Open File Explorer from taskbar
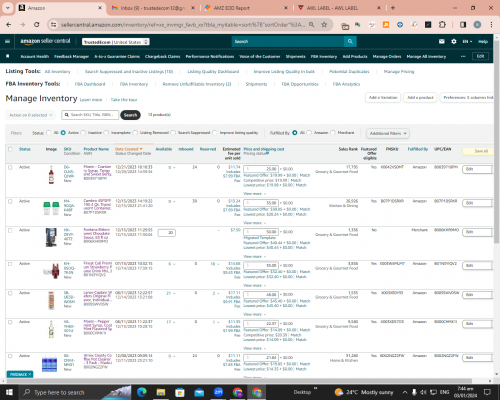500x400 pixels. pyautogui.click(x=161, y=392)
